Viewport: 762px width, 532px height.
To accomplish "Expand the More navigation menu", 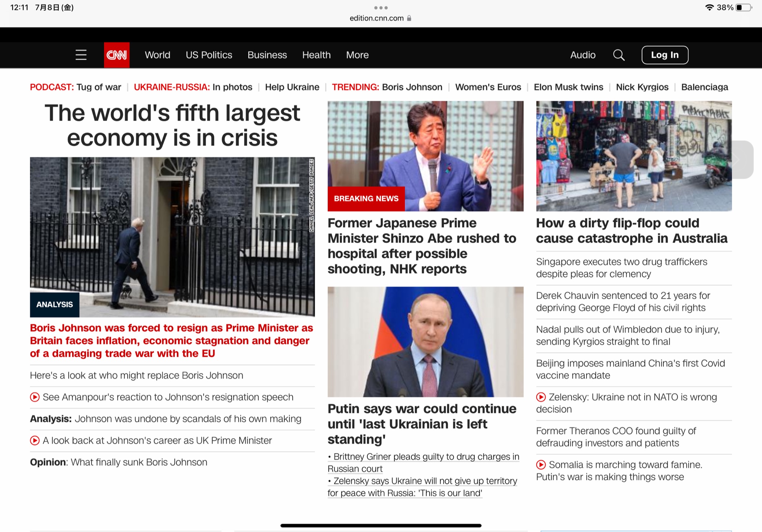I will [357, 55].
